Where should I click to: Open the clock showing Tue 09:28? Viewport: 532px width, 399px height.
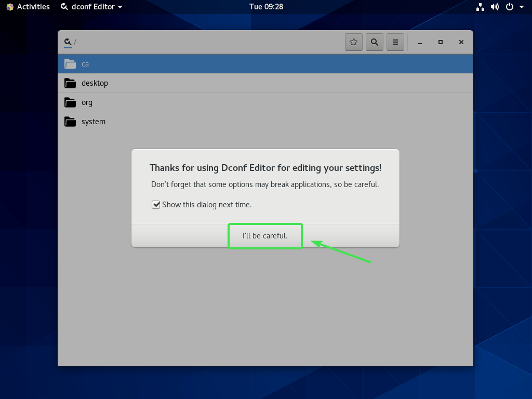(x=266, y=7)
